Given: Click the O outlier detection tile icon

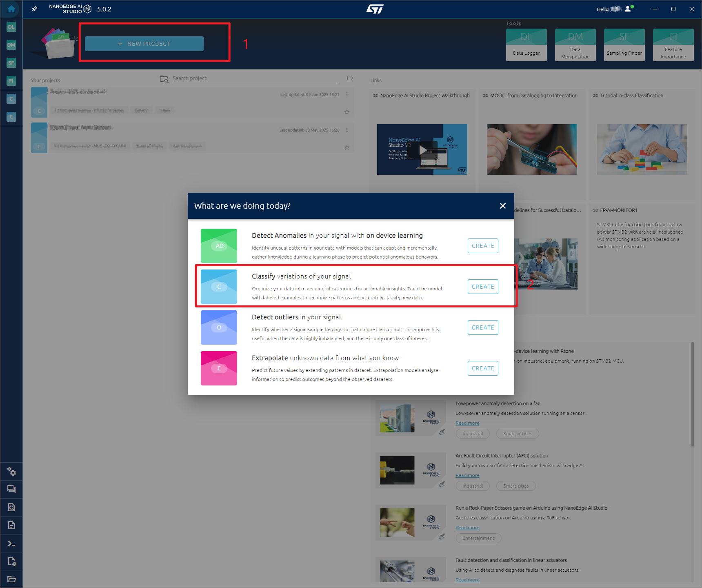Looking at the screenshot, I should [x=219, y=327].
